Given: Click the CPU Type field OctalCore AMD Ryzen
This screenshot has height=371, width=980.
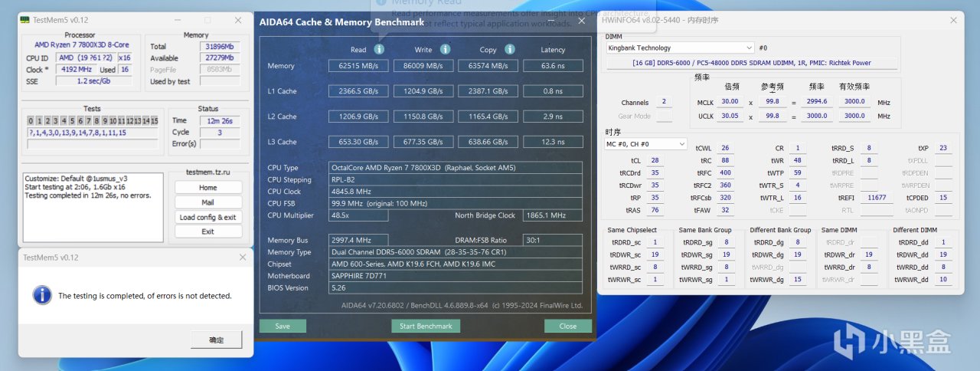Looking at the screenshot, I should [x=456, y=167].
